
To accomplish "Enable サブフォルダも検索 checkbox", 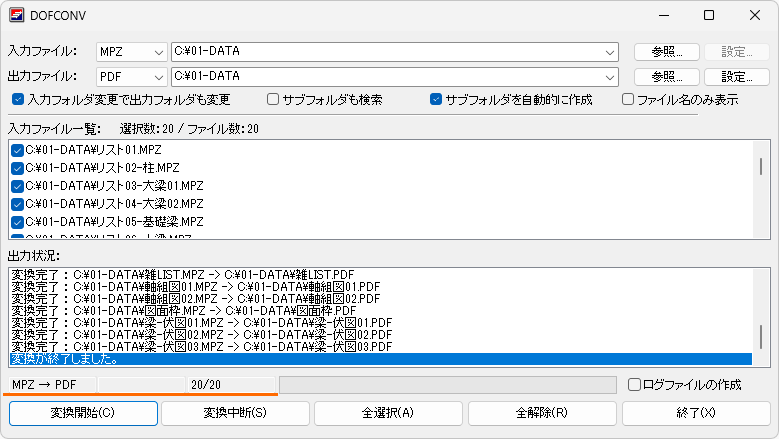I will pyautogui.click(x=273, y=99).
